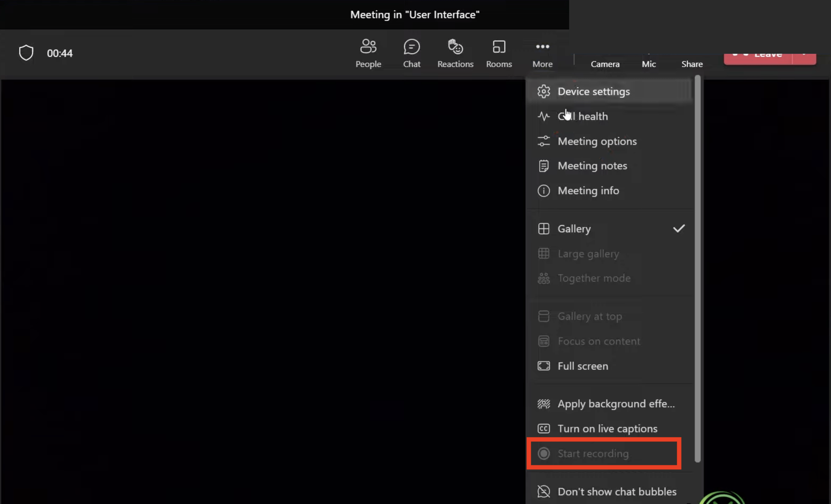Screen dimensions: 831x504
Task: Switch to Together mode
Action: (609, 278)
